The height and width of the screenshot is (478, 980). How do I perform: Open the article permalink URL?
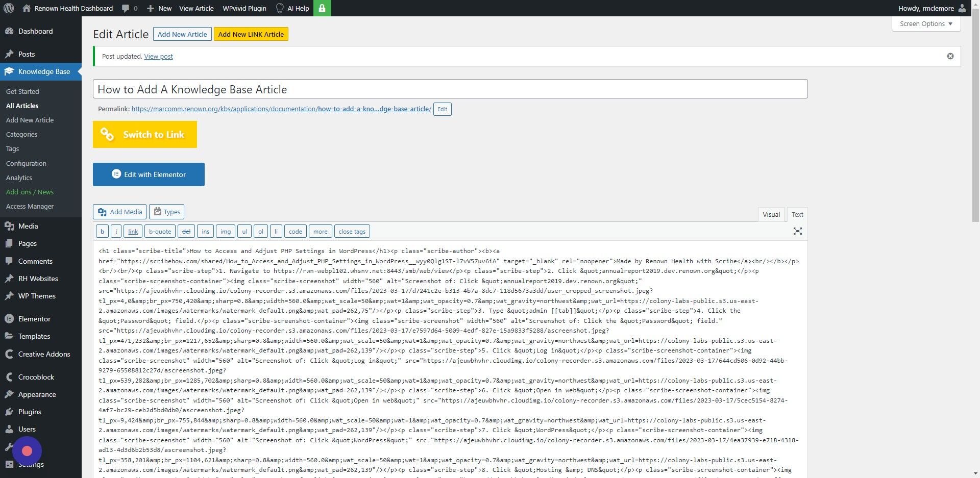point(281,109)
